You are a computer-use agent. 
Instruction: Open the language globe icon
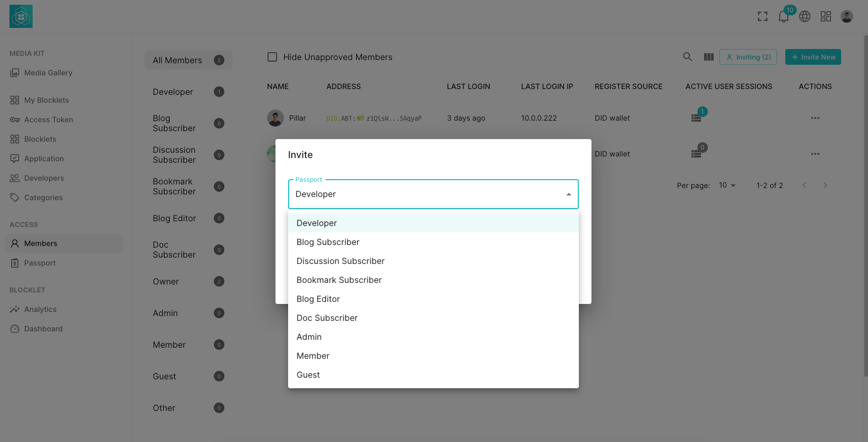(x=804, y=16)
